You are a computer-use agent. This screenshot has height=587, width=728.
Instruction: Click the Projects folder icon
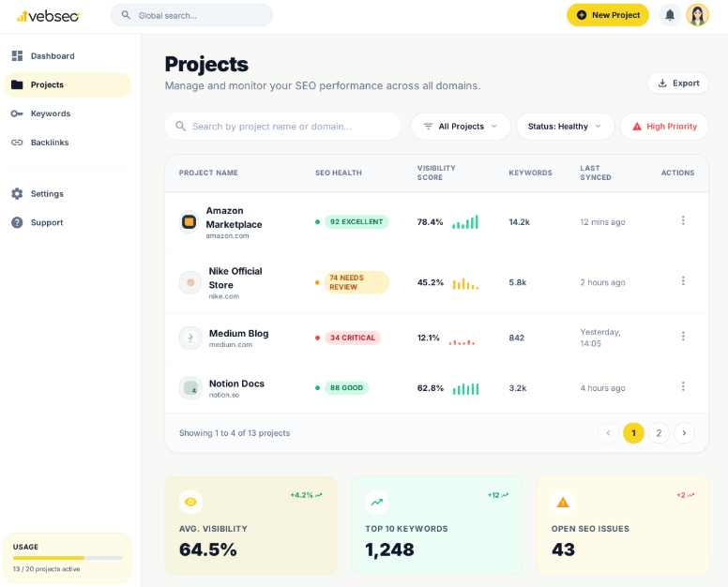pos(17,85)
